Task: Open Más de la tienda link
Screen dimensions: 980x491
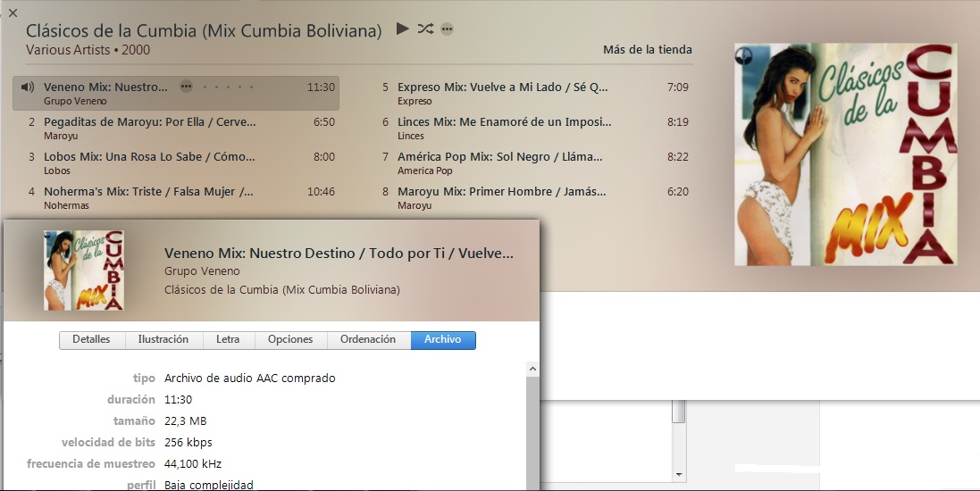Action: click(x=648, y=49)
